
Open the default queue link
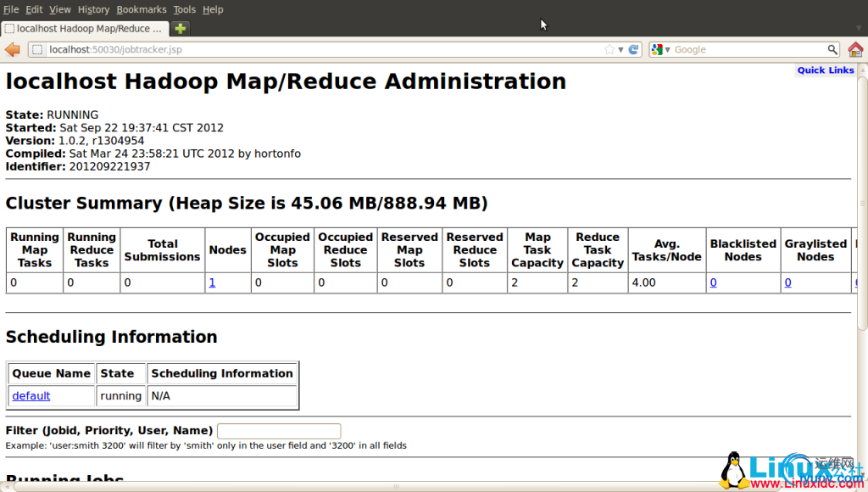[x=31, y=396]
